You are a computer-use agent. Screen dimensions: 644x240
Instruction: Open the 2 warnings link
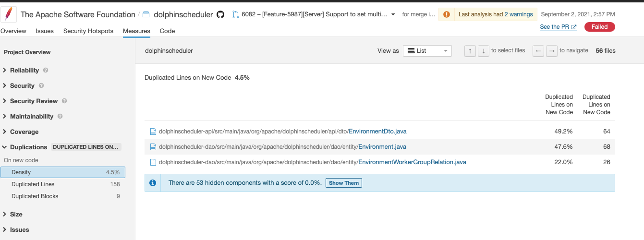pos(519,14)
